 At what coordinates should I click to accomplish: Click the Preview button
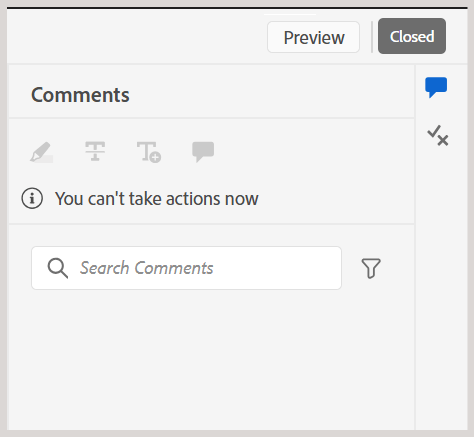[313, 37]
